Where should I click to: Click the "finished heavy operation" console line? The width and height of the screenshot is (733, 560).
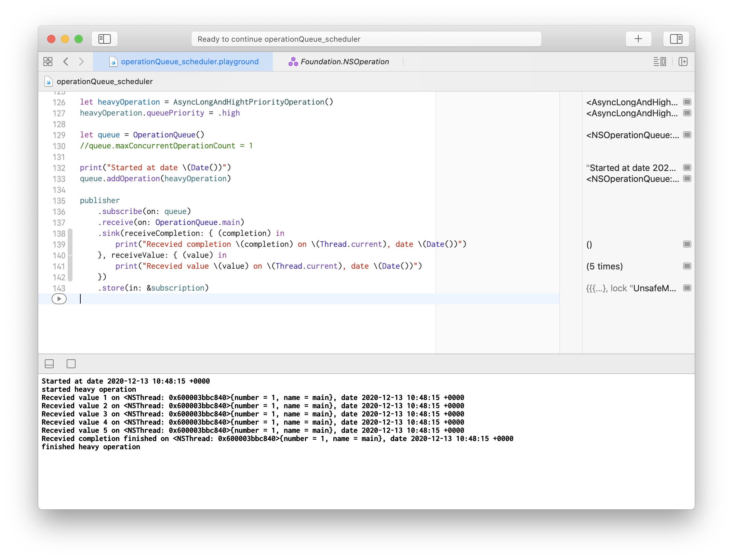pos(91,447)
